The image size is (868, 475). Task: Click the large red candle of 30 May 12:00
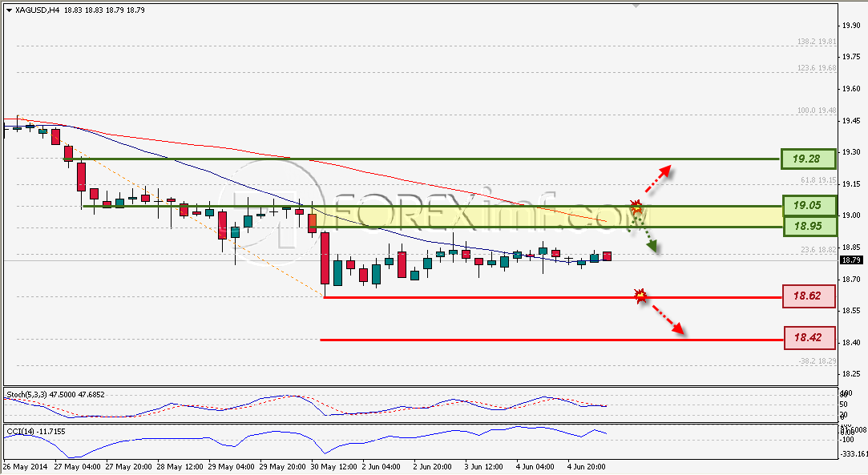tap(325, 258)
